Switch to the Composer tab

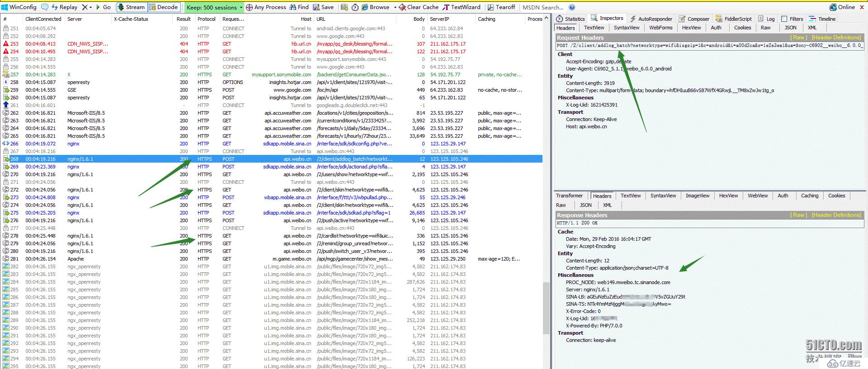[694, 19]
